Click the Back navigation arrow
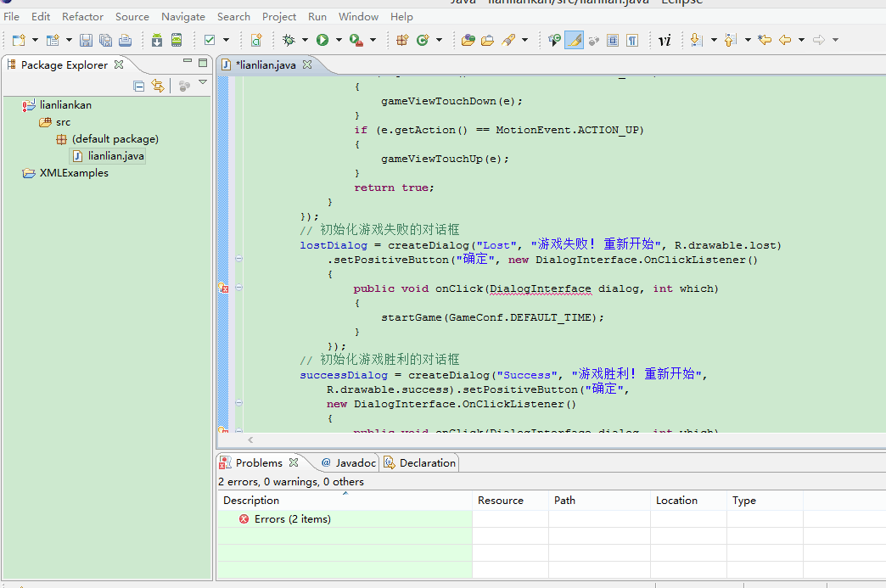886x588 pixels. (x=785, y=40)
